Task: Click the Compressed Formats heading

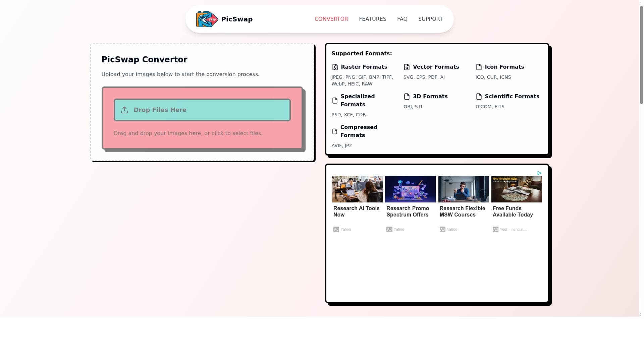Action: (359, 131)
